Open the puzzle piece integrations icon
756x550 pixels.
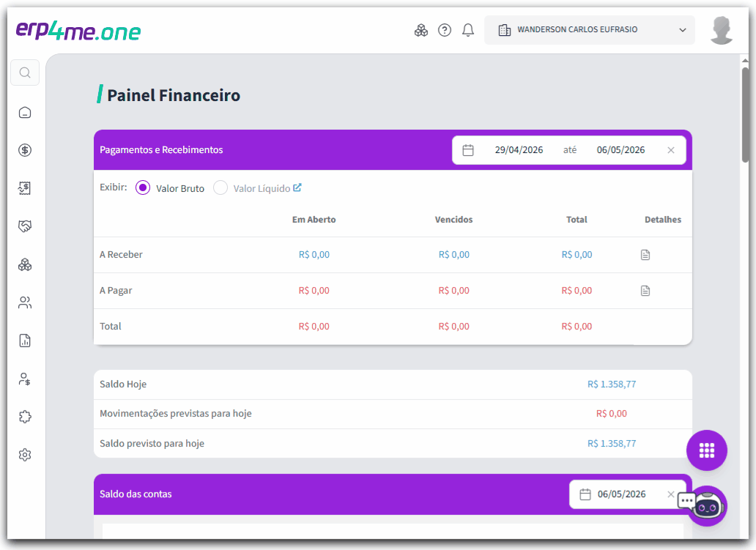[25, 417]
